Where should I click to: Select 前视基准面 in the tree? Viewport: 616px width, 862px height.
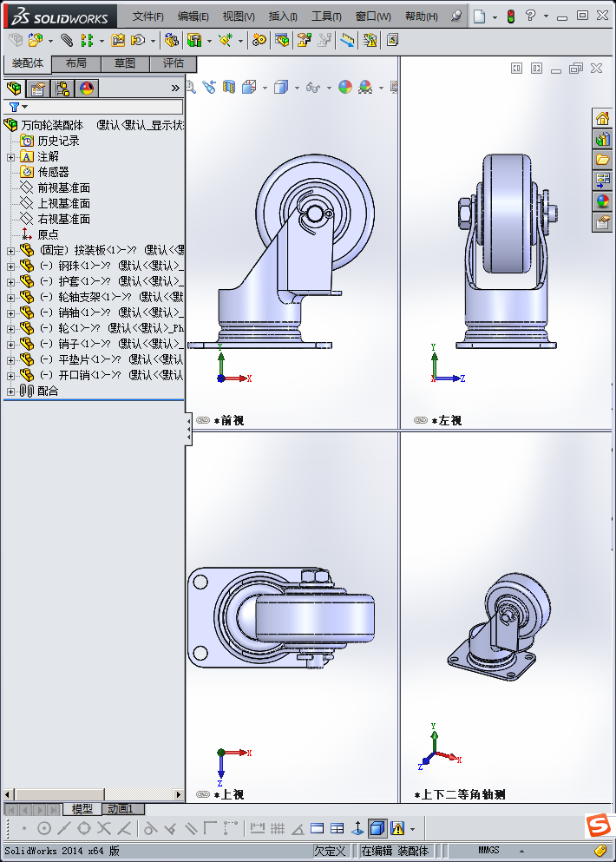pos(63,188)
